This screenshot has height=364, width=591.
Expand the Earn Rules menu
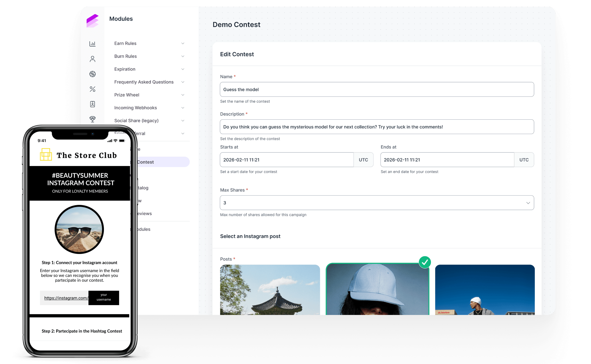click(183, 43)
